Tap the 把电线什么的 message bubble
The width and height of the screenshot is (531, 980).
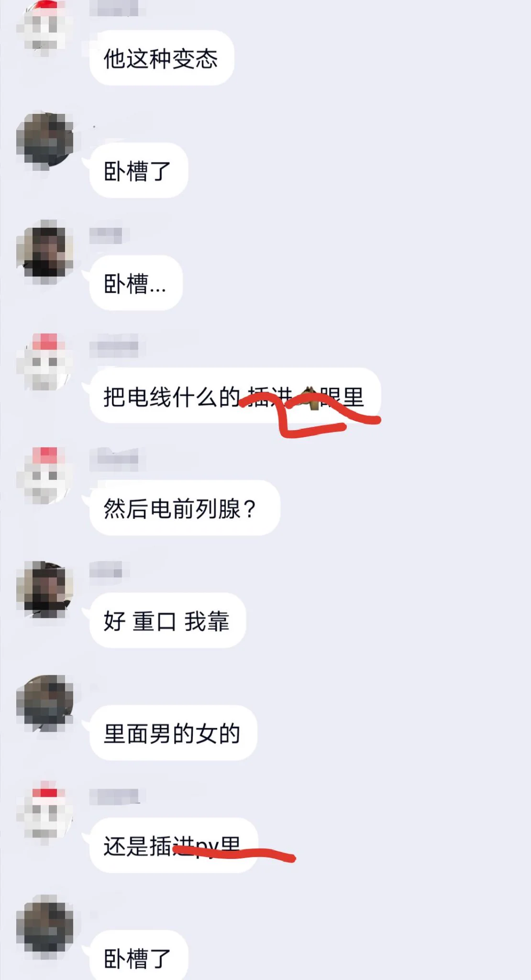pos(235,395)
